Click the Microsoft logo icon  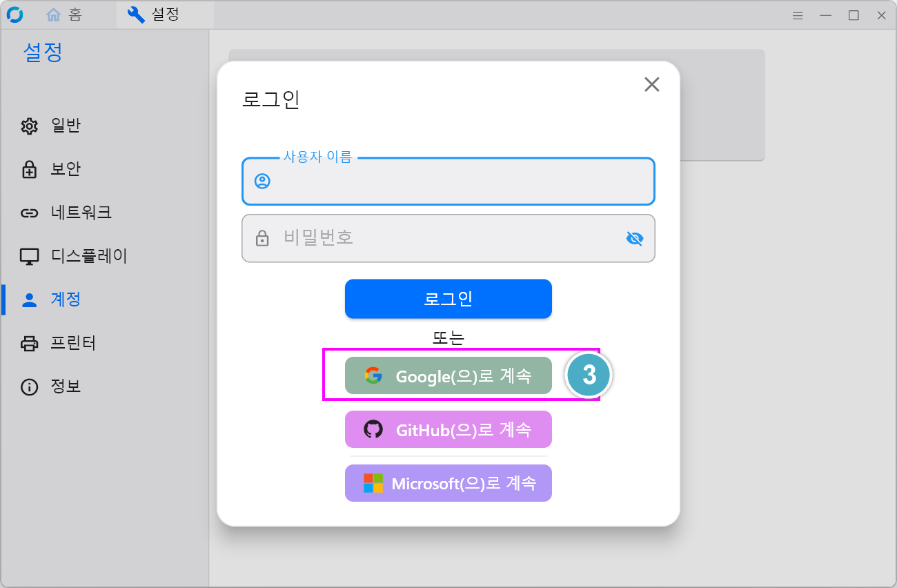[x=373, y=483]
